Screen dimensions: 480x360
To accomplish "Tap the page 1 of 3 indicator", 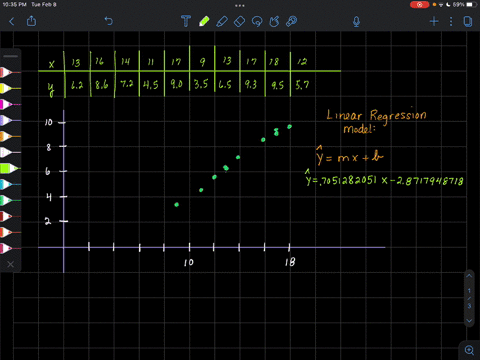I will coord(469,298).
